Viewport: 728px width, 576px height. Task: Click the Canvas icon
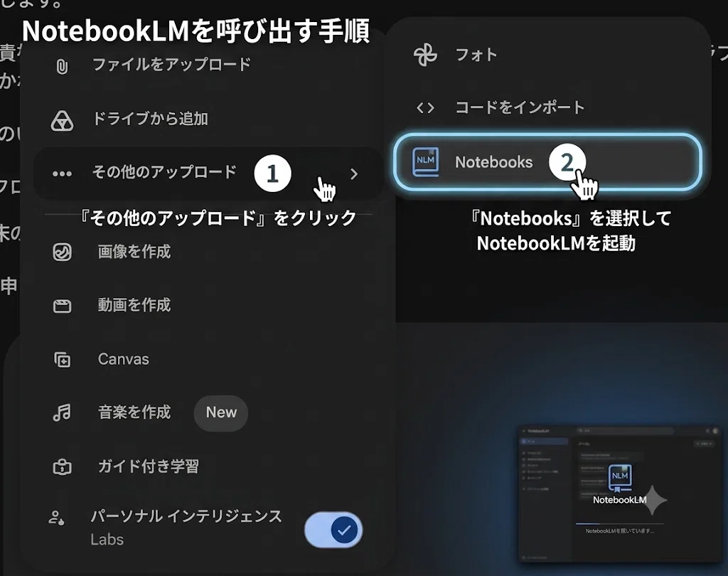point(62,360)
